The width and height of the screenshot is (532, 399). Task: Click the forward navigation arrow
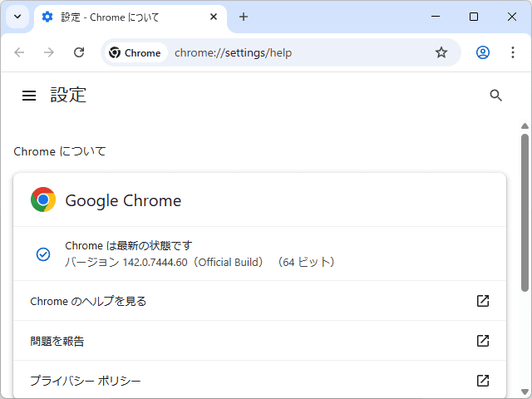coord(49,52)
